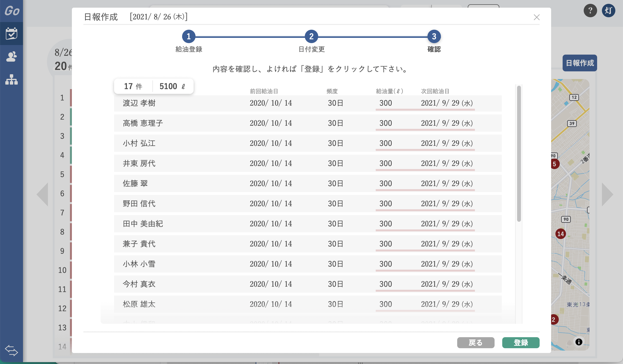The image size is (623, 364).
Task: Edit 給油量 for 高橋 恵理子
Action: point(386,123)
